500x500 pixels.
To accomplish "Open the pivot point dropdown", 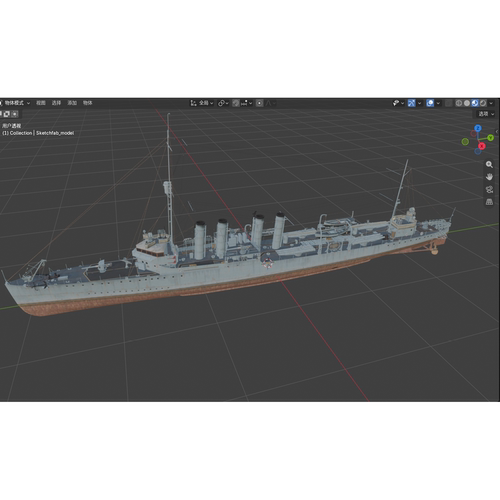I will pyautogui.click(x=223, y=103).
